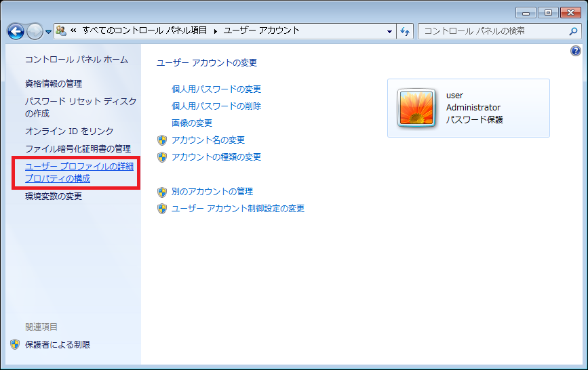Open 個人用パスワードの変更 link
Image resolution: width=588 pixels, height=370 pixels.
click(216, 89)
